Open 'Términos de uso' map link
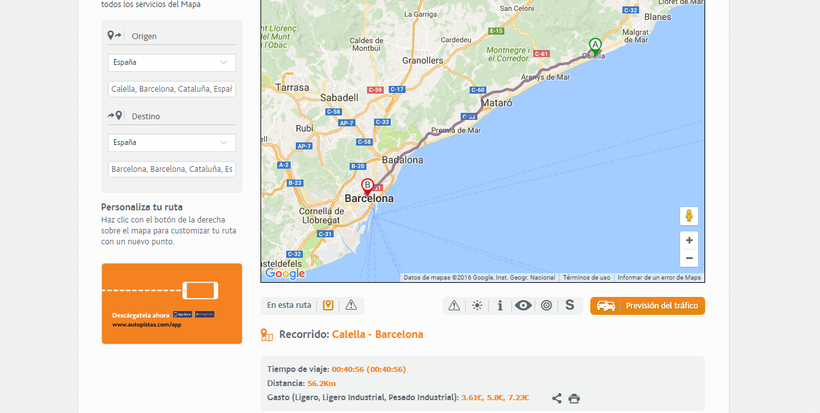 click(586, 277)
